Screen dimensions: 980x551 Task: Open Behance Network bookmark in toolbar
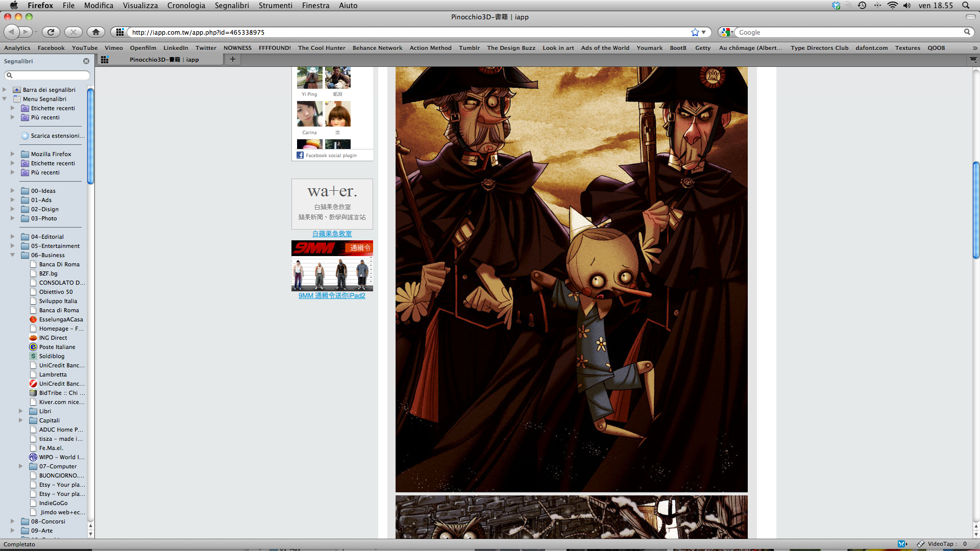(x=377, y=48)
